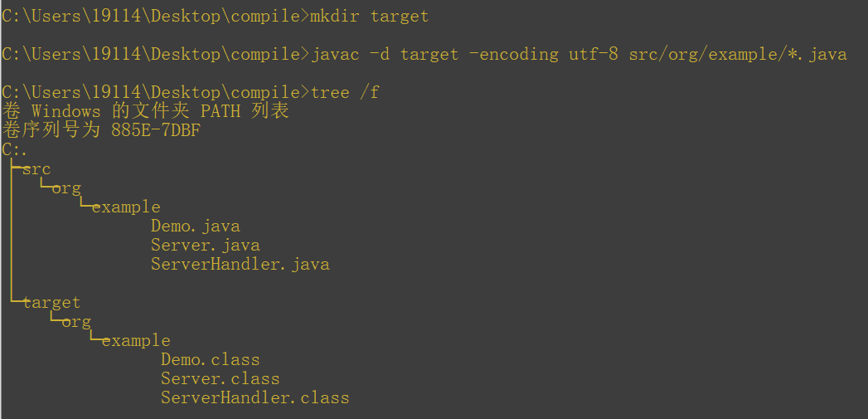Click Demo.java file entry

coord(195,226)
